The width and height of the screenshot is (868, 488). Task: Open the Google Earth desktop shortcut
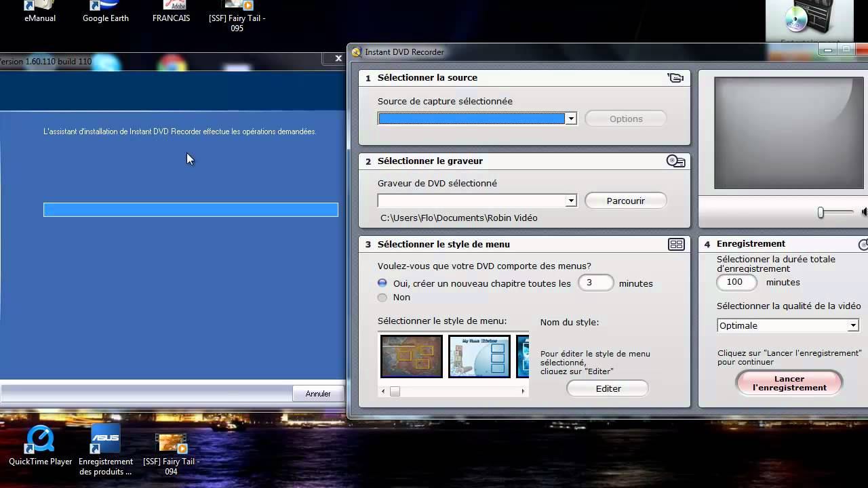tap(105, 12)
